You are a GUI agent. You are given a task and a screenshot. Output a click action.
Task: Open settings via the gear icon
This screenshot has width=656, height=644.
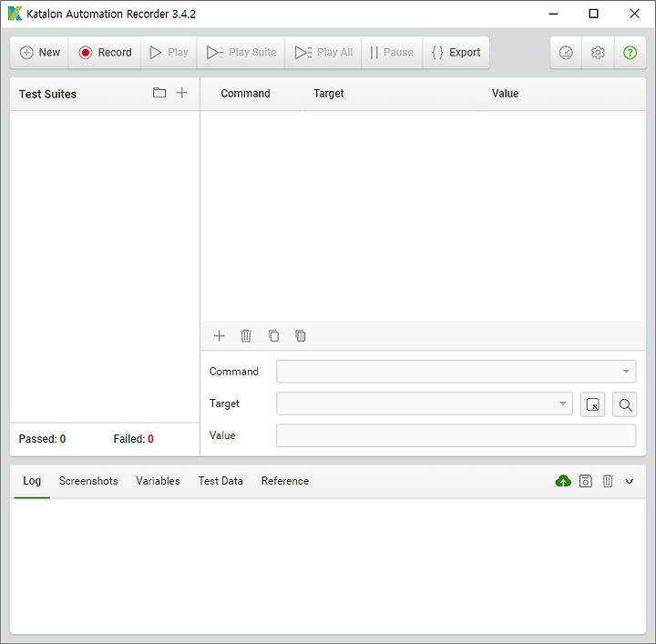598,53
